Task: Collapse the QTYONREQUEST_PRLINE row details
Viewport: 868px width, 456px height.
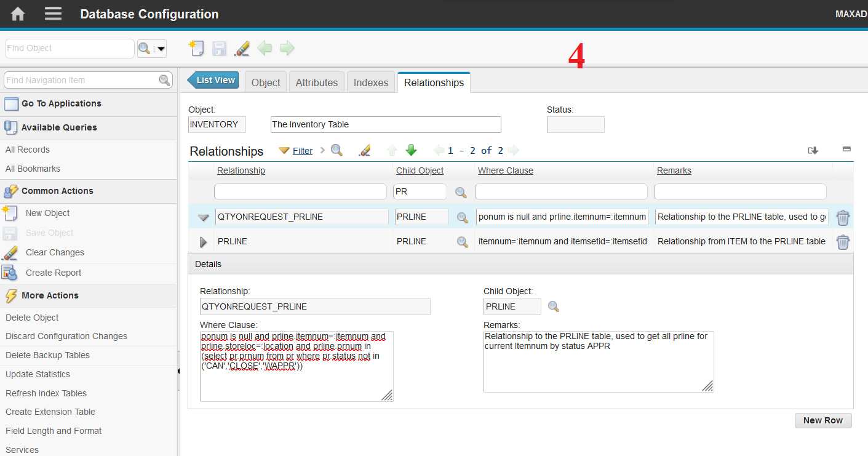Action: point(203,217)
